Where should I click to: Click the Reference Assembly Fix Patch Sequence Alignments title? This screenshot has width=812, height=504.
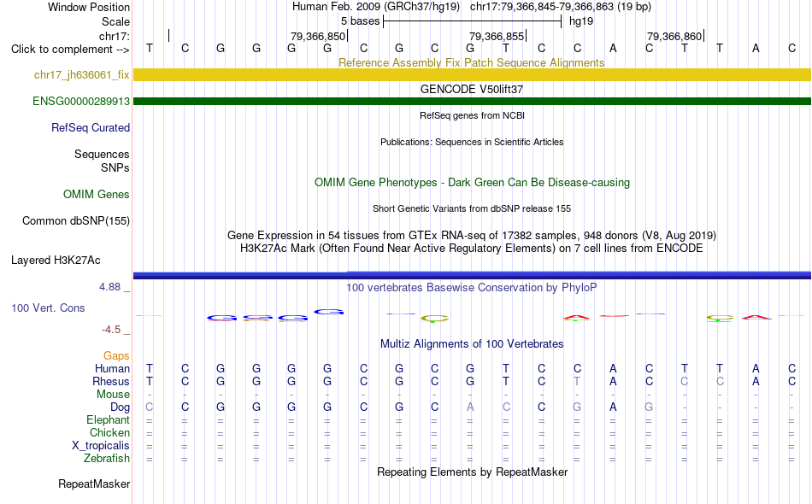pyautogui.click(x=472, y=62)
